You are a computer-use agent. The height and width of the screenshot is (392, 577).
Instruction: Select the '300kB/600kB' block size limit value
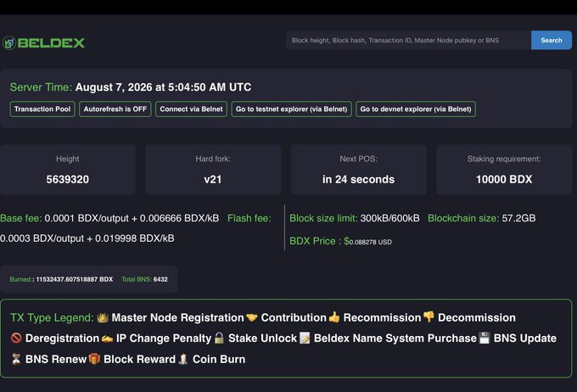coord(389,218)
